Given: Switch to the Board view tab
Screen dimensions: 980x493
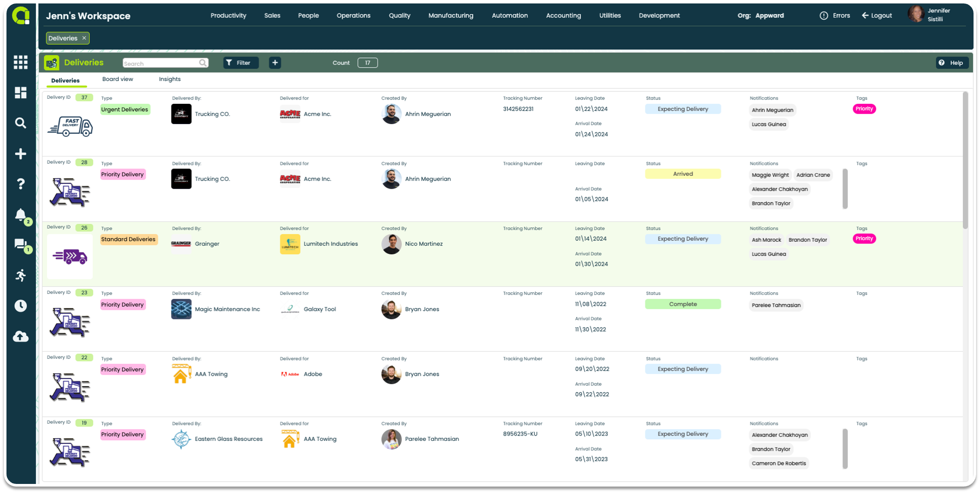Looking at the screenshot, I should (118, 79).
